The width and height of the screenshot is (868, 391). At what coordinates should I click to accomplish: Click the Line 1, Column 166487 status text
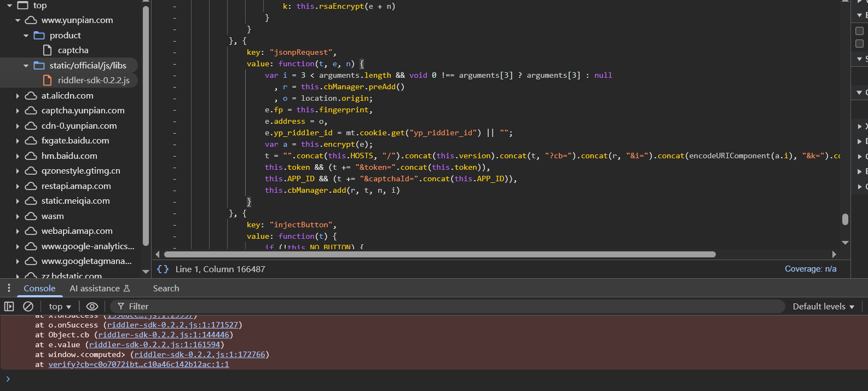click(220, 269)
